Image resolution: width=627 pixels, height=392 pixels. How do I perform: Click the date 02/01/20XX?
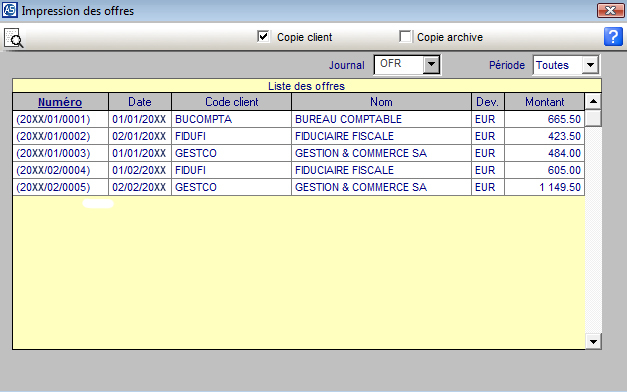point(139,136)
